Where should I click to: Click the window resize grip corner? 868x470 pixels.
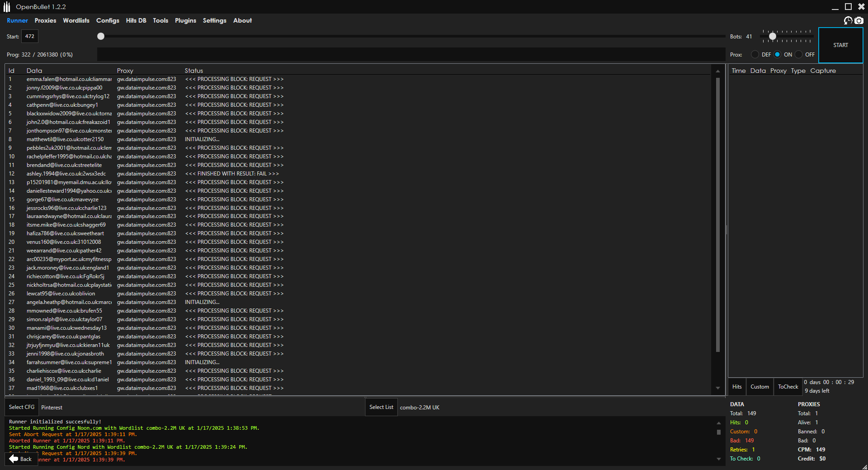click(x=864, y=466)
